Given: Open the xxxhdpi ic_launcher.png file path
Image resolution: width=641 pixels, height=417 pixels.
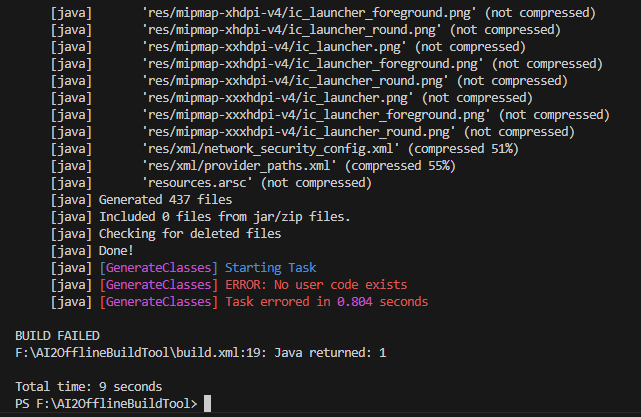Looking at the screenshot, I should pos(278,98).
